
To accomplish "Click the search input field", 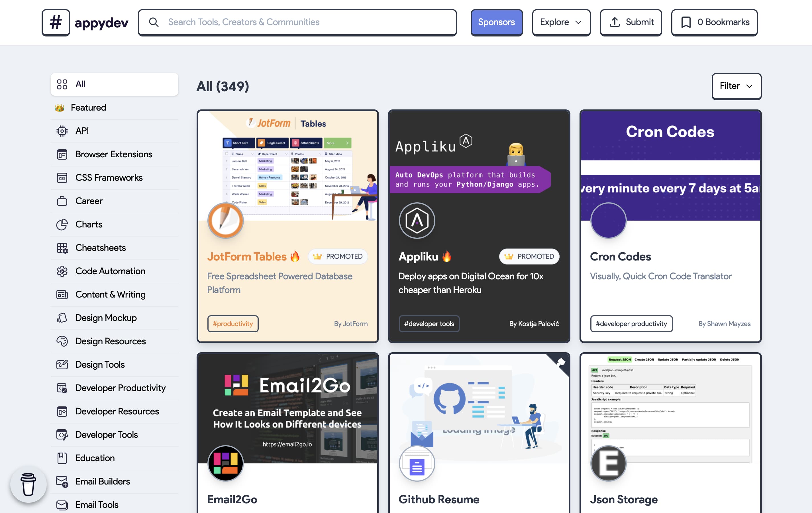I will tap(297, 22).
